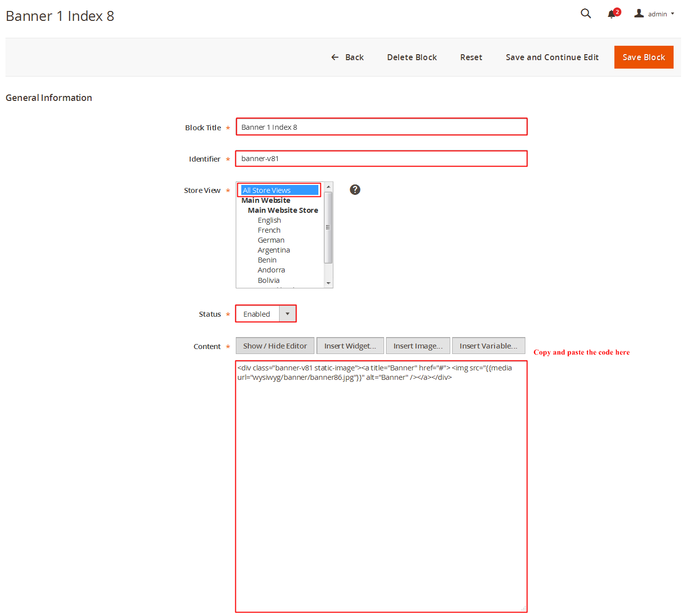Select the Argentina store view

click(x=274, y=250)
